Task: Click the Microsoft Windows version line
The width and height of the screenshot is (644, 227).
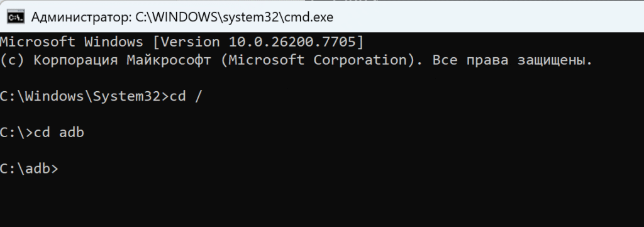Action: click(182, 42)
